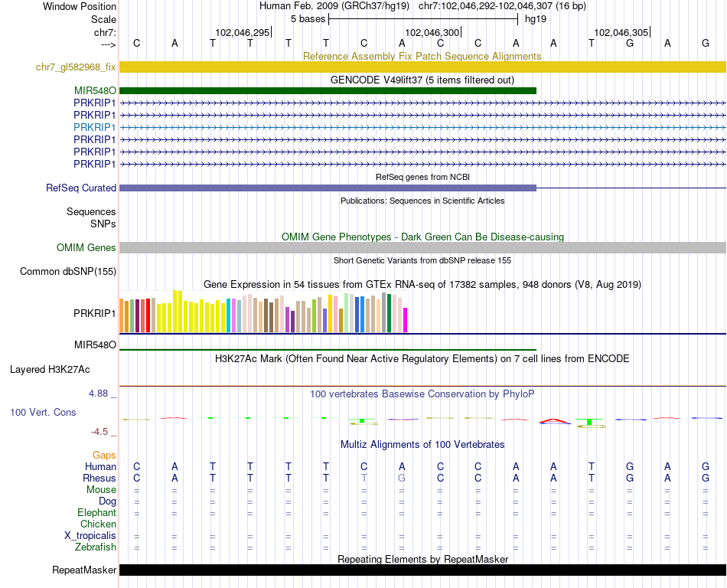
Task: Click the chr7: ruler label
Action: 105,32
